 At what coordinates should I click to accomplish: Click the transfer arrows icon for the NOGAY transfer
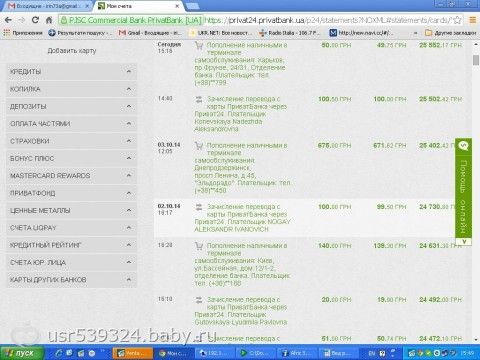[199, 207]
